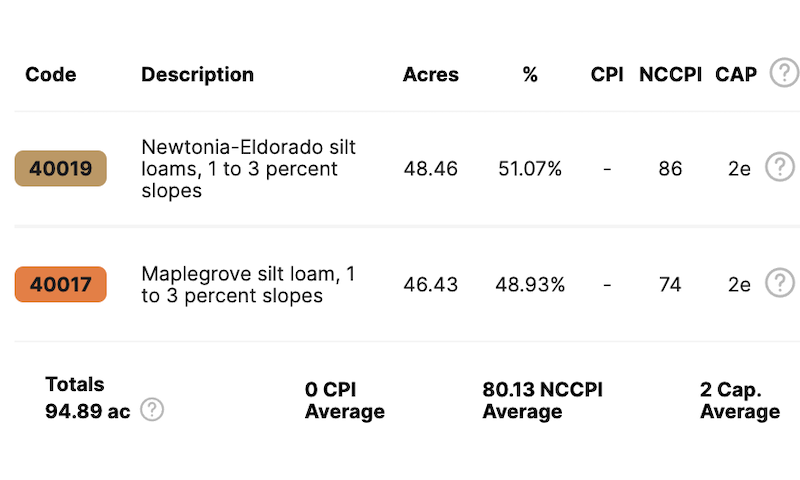
Task: Sort by the Acres column header
Action: pyautogui.click(x=431, y=74)
